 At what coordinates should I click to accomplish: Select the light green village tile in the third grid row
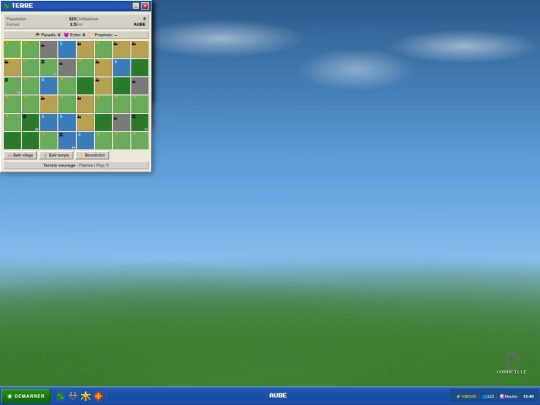pos(12,86)
